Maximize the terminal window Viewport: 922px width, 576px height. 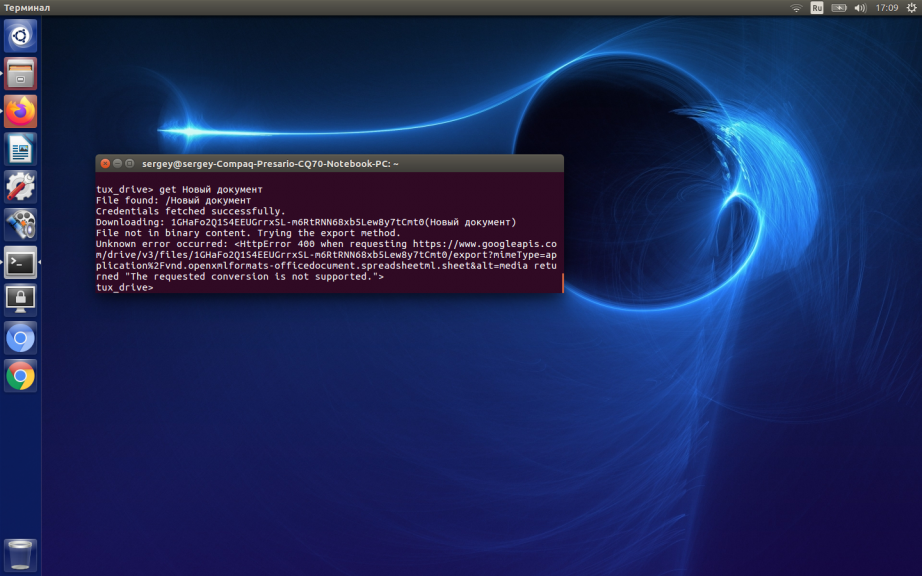[x=129, y=163]
